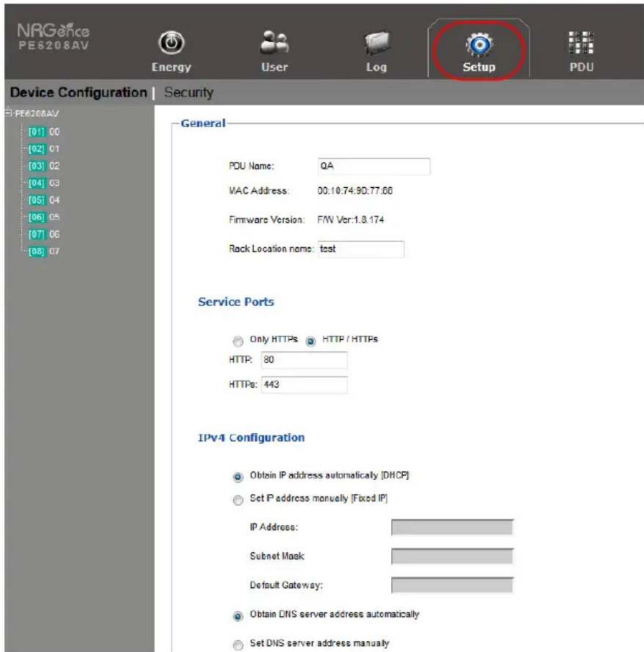Screen dimensions: 644x652
Task: Select outlet [05] 04 in tree
Action: [43, 200]
